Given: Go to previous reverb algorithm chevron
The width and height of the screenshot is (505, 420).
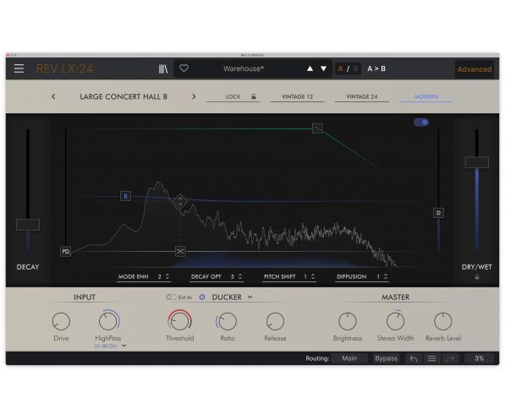Looking at the screenshot, I should 53,96.
